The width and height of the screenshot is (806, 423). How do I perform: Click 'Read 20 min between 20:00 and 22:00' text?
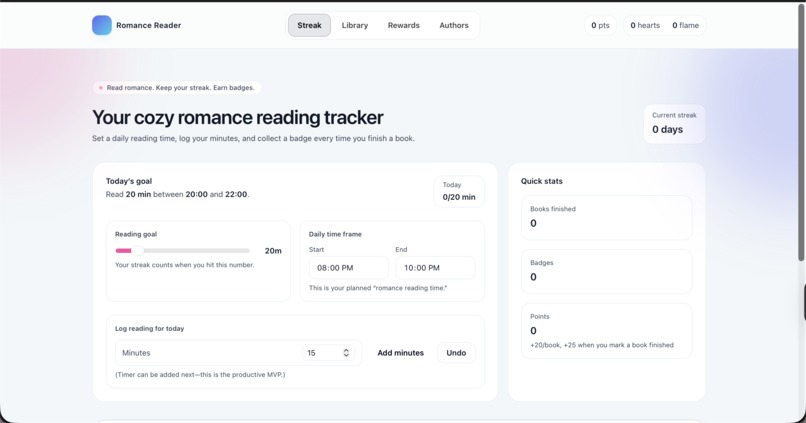pos(177,194)
